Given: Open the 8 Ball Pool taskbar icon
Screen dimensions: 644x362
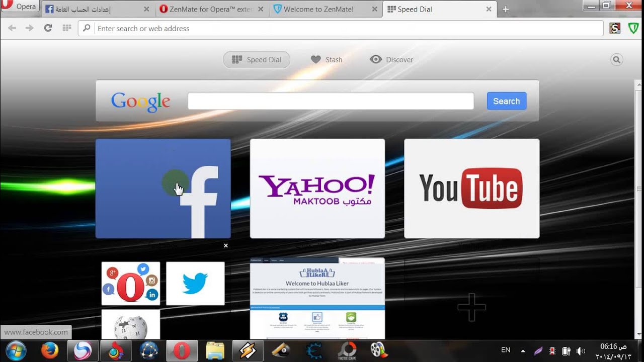Looking at the screenshot, I should 281,350.
